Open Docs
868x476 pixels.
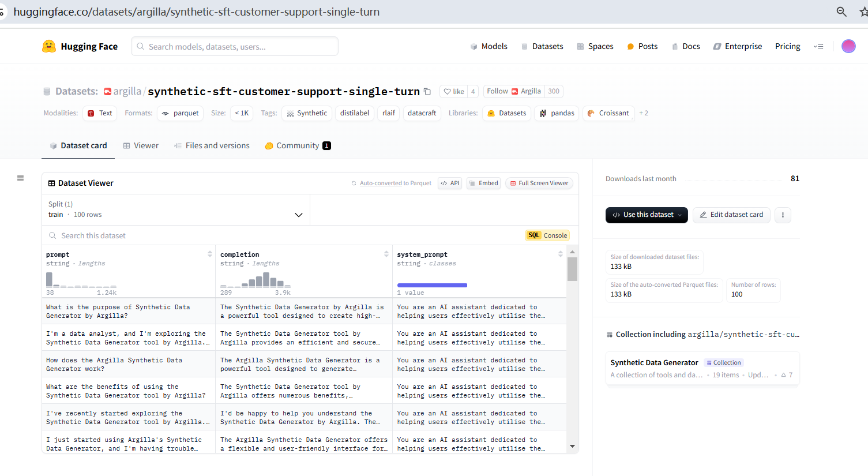(686, 46)
